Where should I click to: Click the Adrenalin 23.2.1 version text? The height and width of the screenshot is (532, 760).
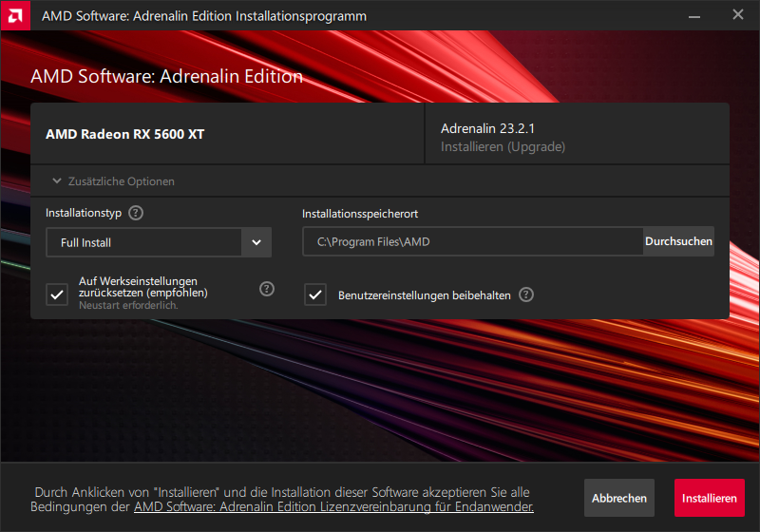coord(487,128)
